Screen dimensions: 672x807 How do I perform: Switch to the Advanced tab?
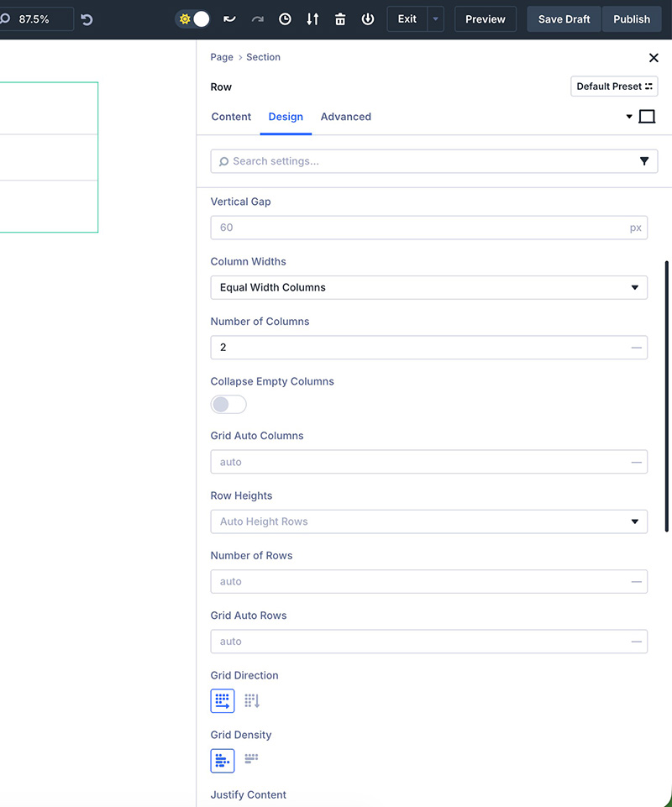click(x=345, y=117)
